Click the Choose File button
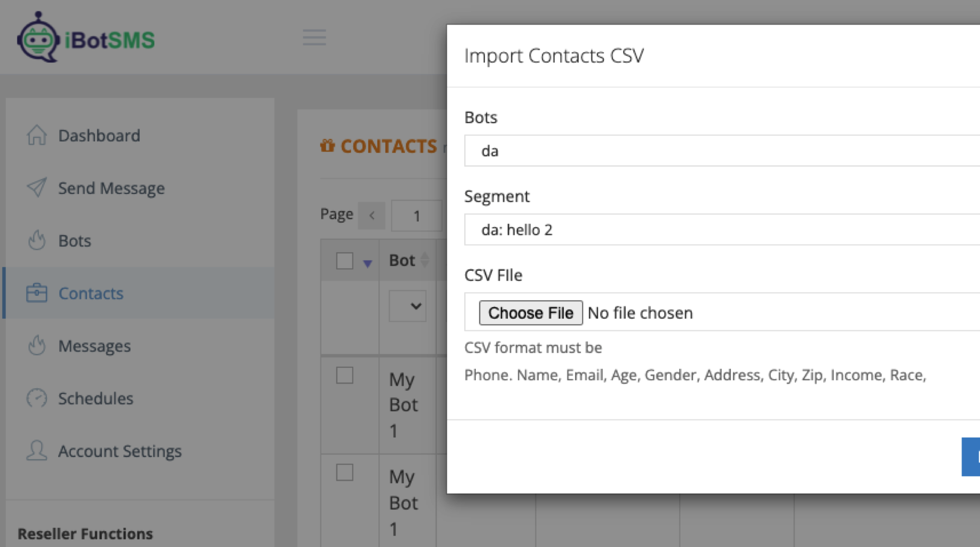This screenshot has height=547, width=980. pyautogui.click(x=530, y=313)
